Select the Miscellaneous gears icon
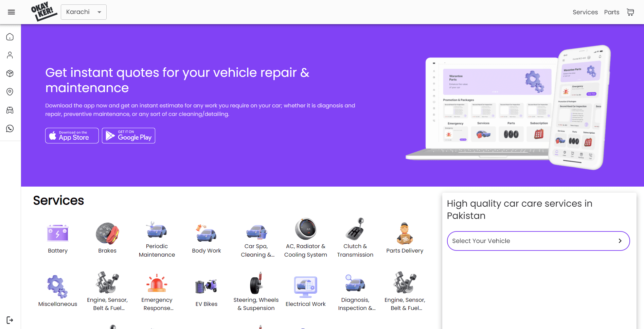The image size is (644, 329). [x=57, y=287]
